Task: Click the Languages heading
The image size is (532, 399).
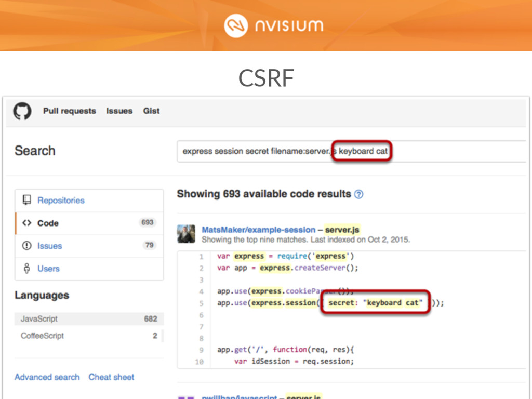Action: 42,295
